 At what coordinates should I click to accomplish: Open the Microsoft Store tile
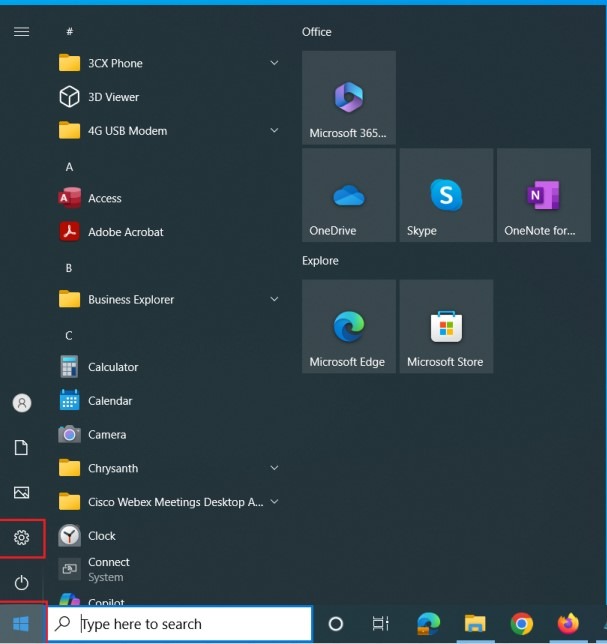tap(446, 326)
